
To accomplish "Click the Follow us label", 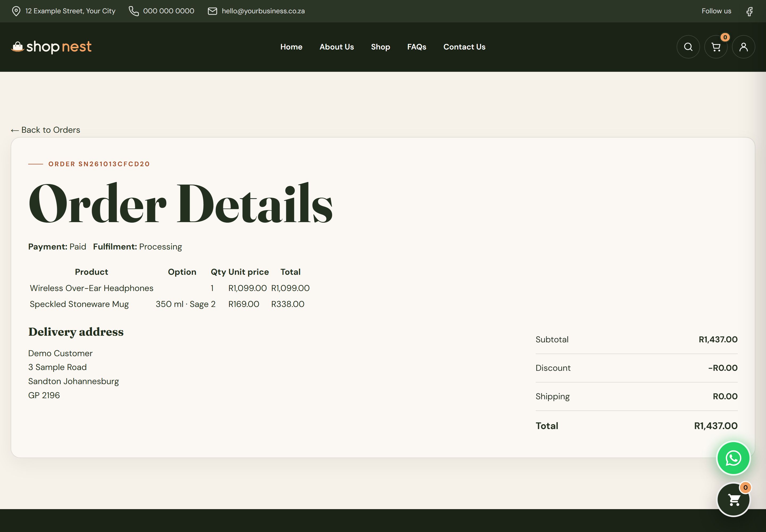I will pyautogui.click(x=716, y=11).
